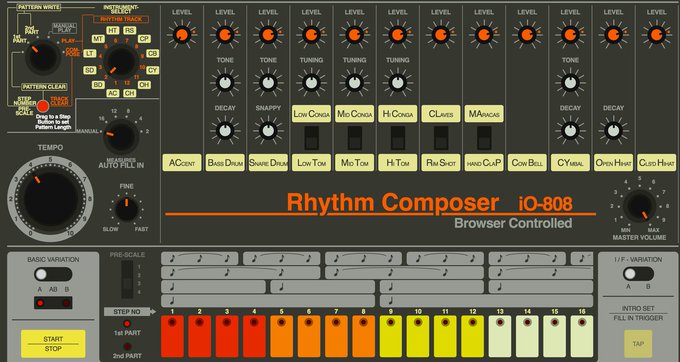680x362 pixels.
Task: Click step button 9
Action: pos(391,336)
